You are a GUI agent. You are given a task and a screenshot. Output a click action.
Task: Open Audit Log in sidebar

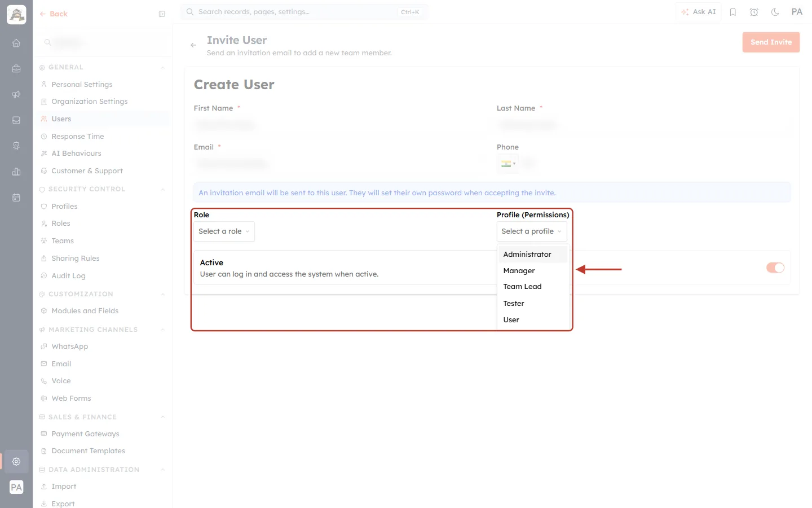(x=68, y=276)
